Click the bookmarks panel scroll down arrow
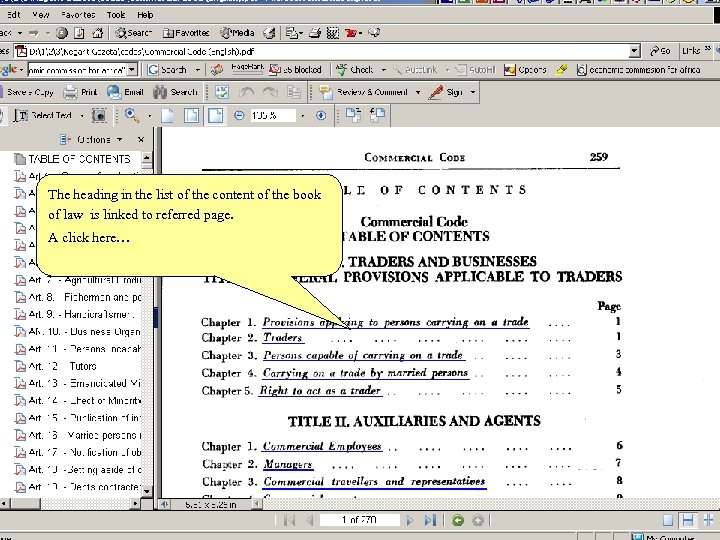Image resolution: width=720 pixels, height=540 pixels. 146,491
